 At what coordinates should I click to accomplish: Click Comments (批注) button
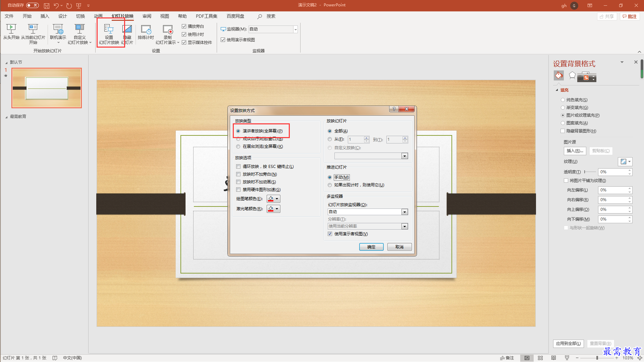click(x=630, y=16)
